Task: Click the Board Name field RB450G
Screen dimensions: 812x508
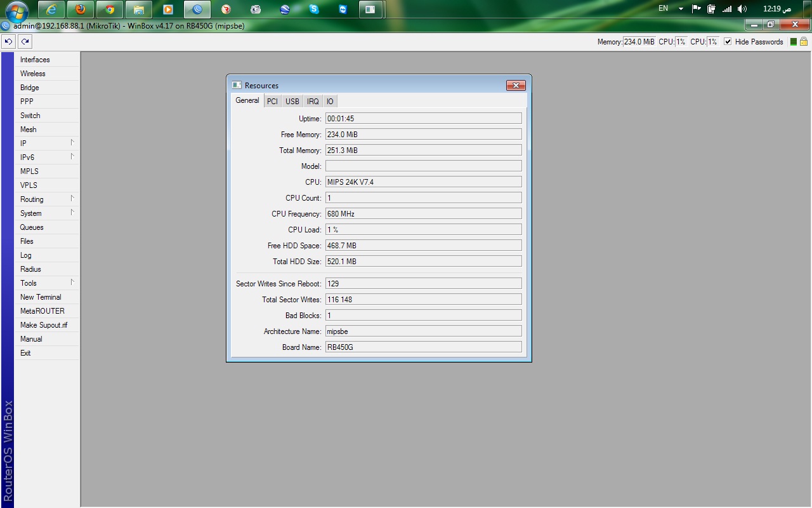Action: 424,347
